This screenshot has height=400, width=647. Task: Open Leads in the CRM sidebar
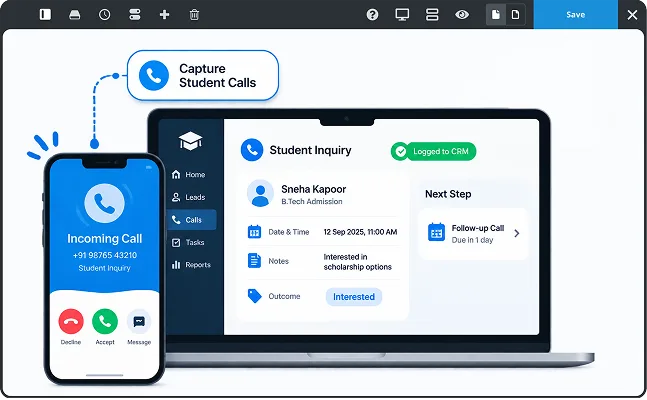(x=189, y=197)
